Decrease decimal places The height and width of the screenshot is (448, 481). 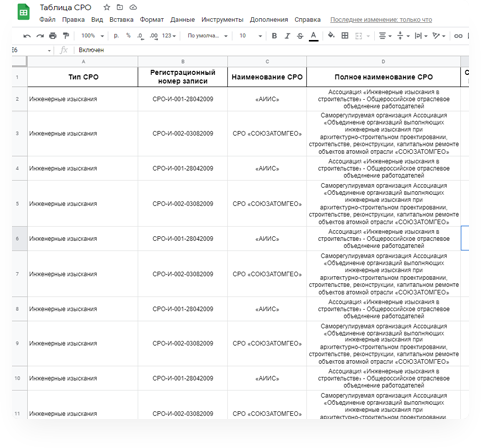point(141,36)
